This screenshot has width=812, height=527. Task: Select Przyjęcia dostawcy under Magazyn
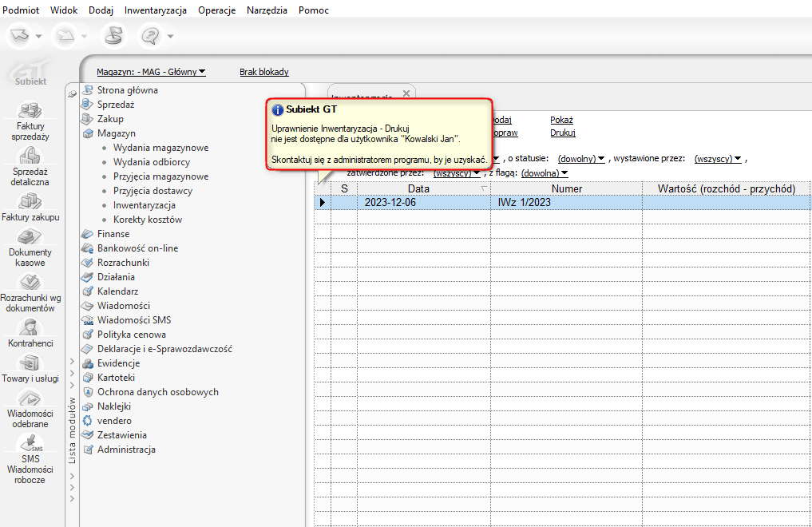pyautogui.click(x=152, y=191)
